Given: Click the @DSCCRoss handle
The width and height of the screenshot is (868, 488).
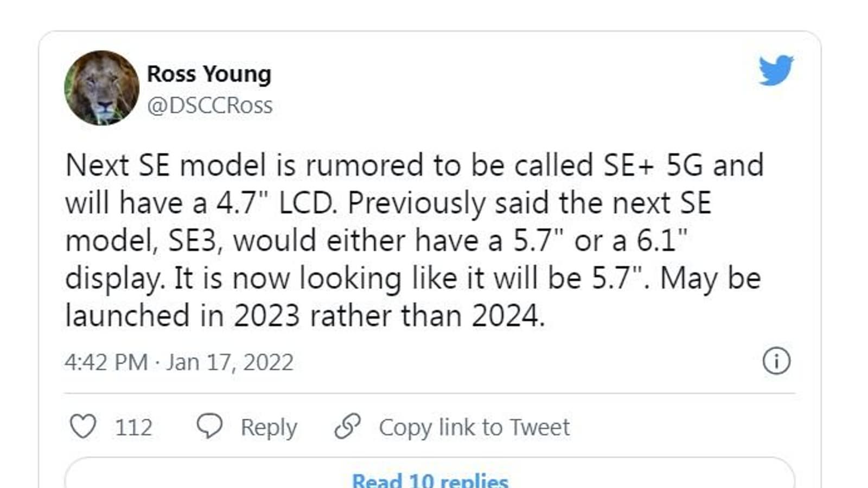Looking at the screenshot, I should pyautogui.click(x=209, y=105).
